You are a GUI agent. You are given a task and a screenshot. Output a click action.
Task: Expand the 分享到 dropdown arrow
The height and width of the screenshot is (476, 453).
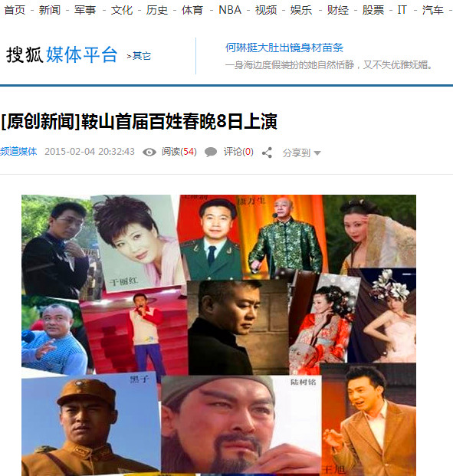[317, 153]
